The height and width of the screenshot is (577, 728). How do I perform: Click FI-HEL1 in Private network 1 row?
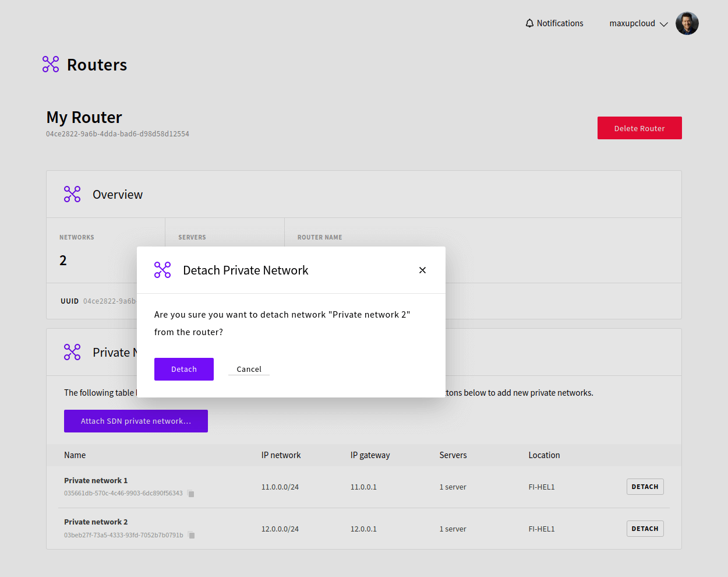click(x=542, y=487)
